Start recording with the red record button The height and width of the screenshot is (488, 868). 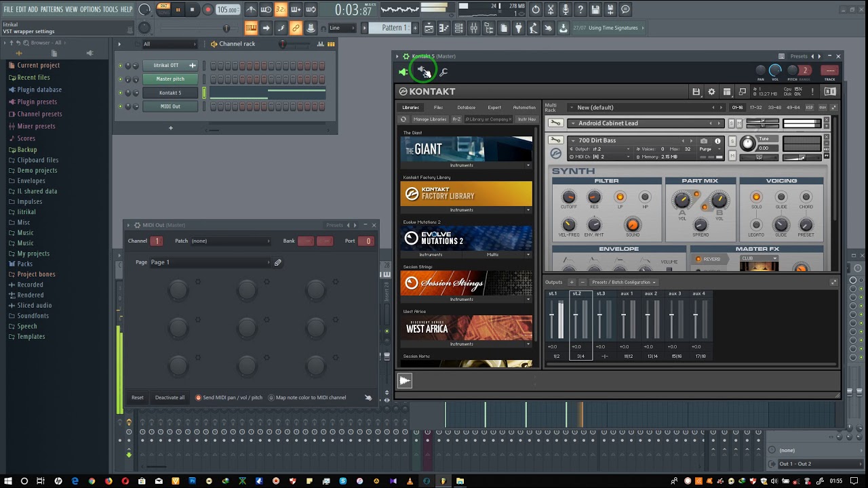(x=208, y=9)
